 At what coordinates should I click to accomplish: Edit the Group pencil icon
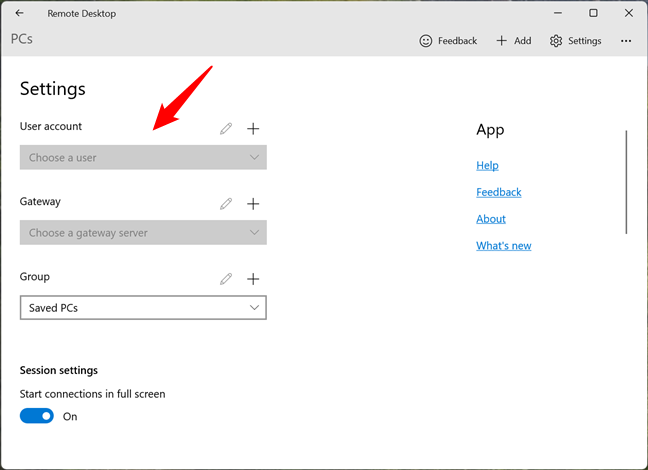click(x=226, y=279)
